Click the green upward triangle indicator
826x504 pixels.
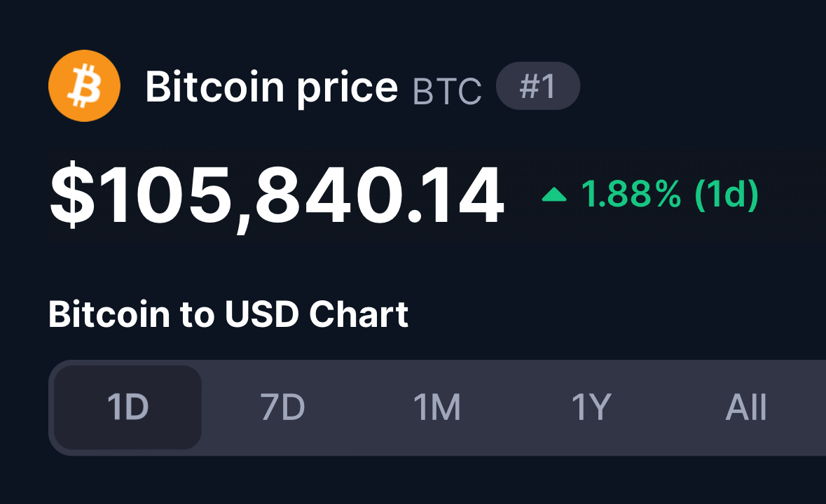point(554,195)
